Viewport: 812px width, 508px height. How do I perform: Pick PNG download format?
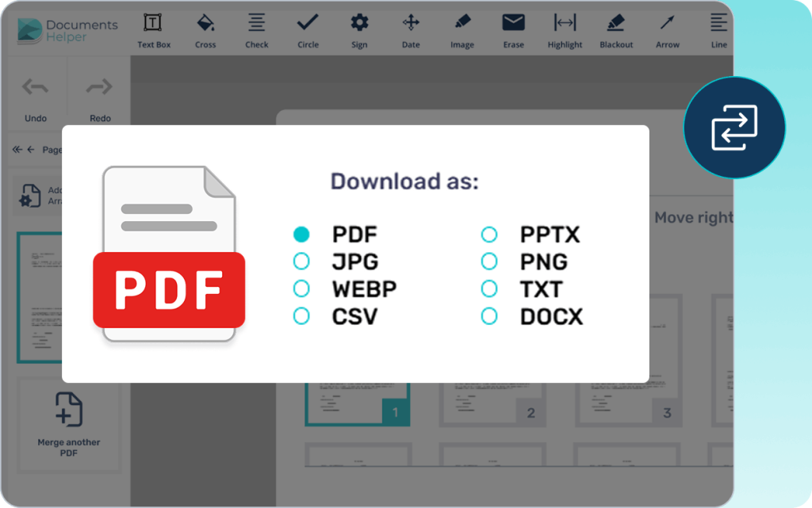489,262
